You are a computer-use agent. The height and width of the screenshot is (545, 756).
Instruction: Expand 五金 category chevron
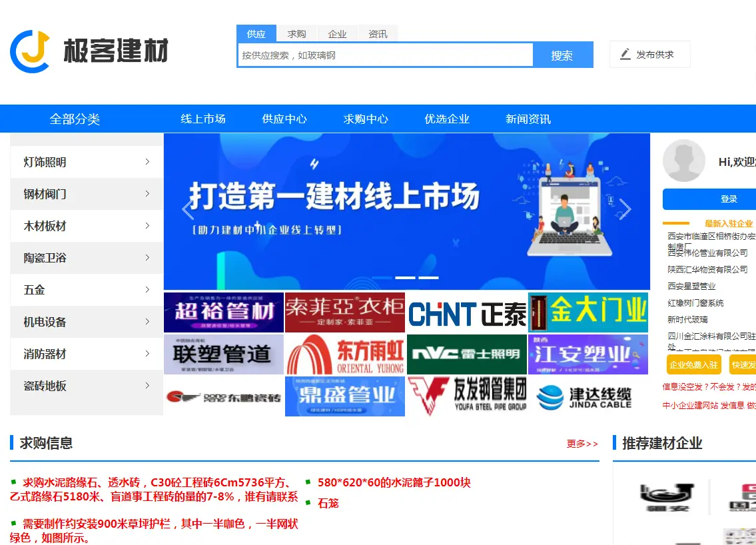(x=147, y=289)
